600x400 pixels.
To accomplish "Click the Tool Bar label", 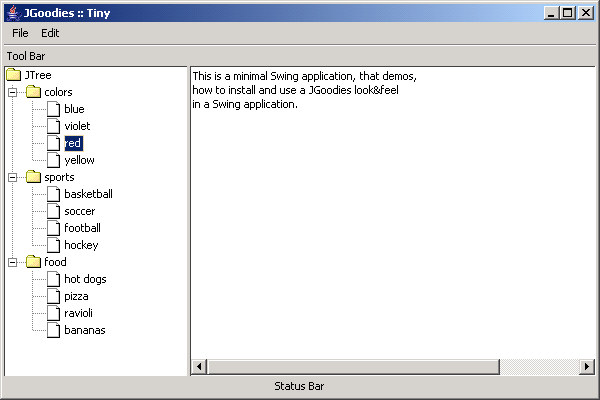I will pyautogui.click(x=26, y=56).
